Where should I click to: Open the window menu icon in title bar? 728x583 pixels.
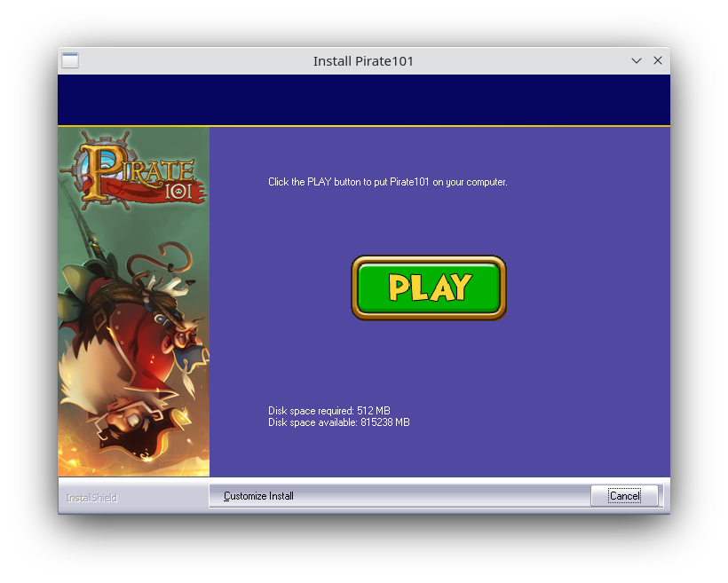[70, 61]
